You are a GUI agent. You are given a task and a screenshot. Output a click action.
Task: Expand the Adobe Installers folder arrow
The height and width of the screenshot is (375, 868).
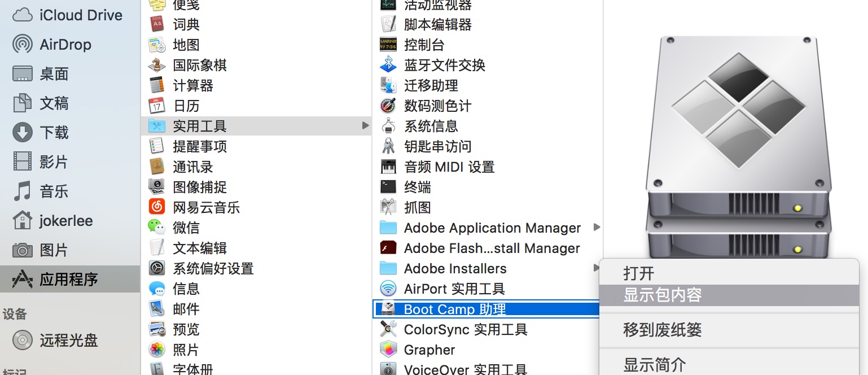coord(597,268)
